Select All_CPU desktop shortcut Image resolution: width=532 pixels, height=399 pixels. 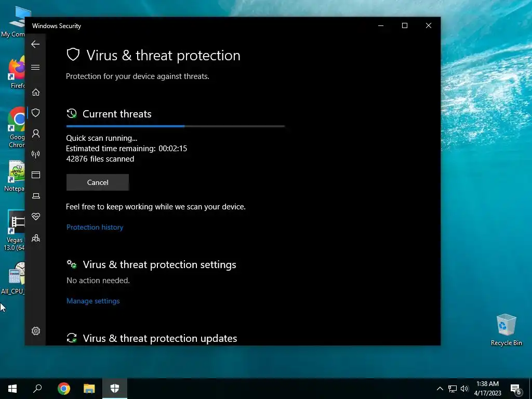(x=13, y=278)
